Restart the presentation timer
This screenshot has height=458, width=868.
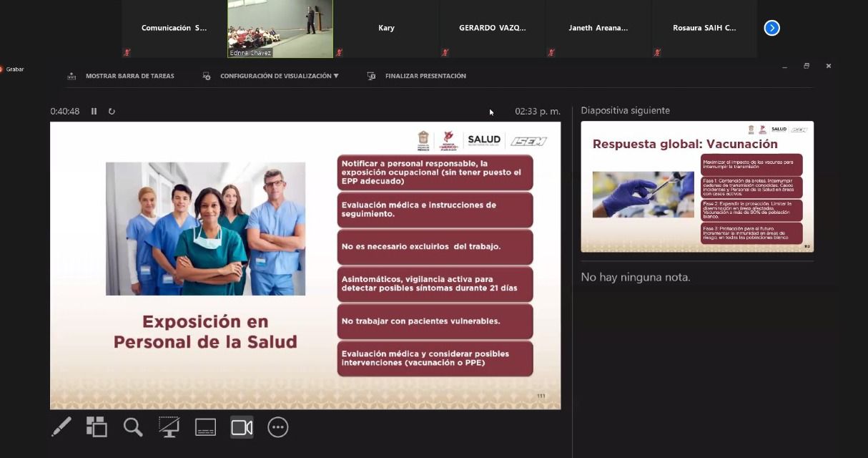pyautogui.click(x=112, y=111)
